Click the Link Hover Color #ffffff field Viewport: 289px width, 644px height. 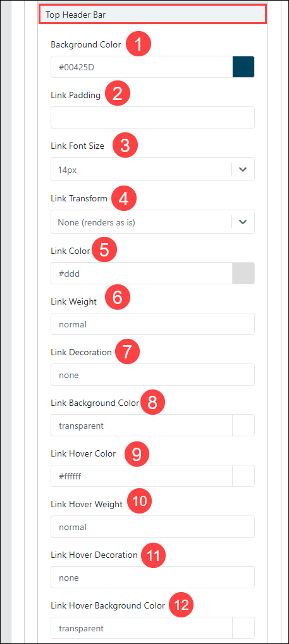142,476
